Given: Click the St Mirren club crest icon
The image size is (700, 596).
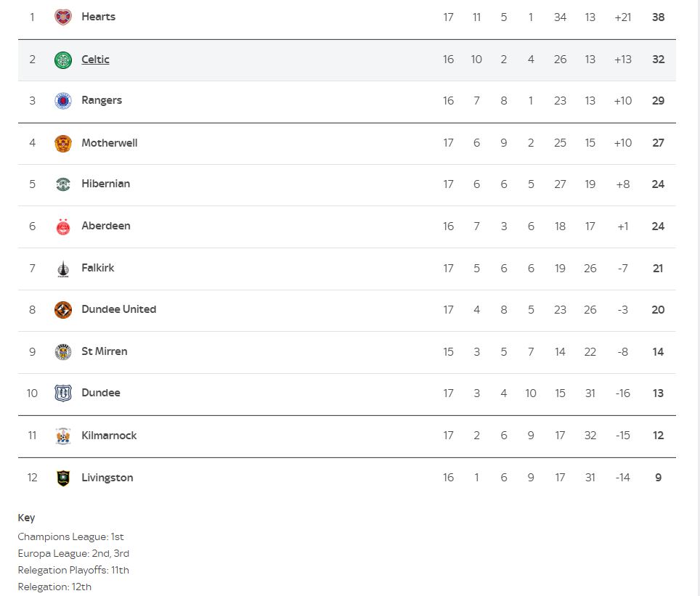Looking at the screenshot, I should point(63,352).
